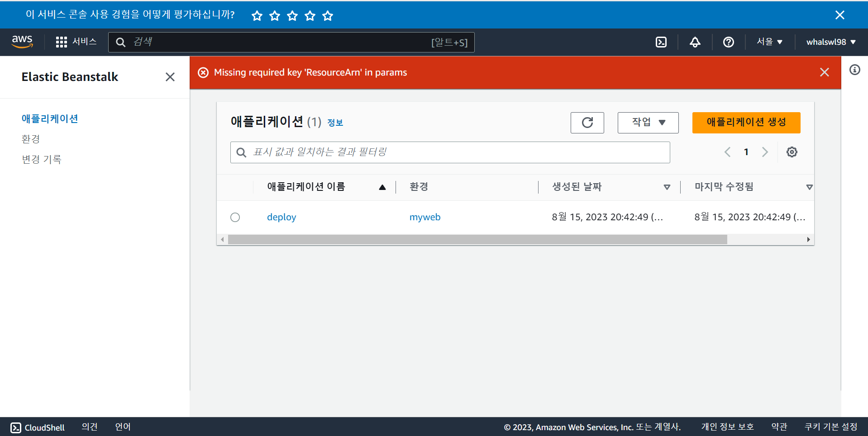Viewport: 868px width, 436px height.
Task: Go to the previous page of results
Action: pos(728,152)
